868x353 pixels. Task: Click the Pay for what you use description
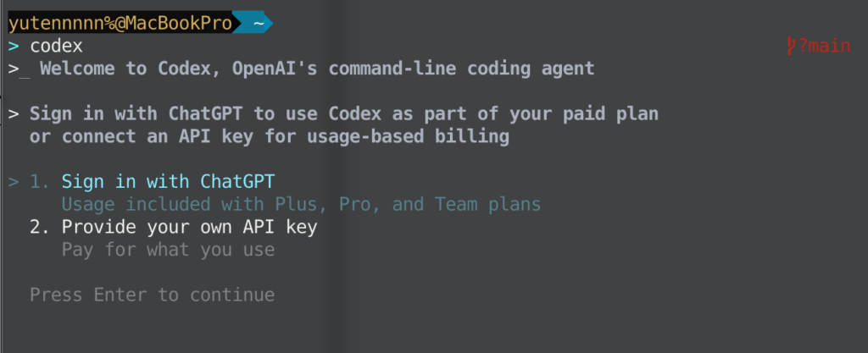[169, 250]
